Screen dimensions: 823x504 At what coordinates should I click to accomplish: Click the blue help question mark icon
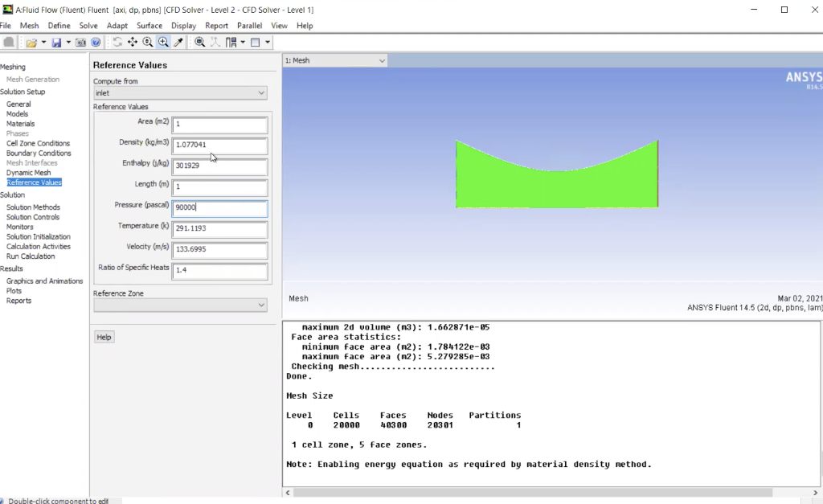[x=96, y=43]
